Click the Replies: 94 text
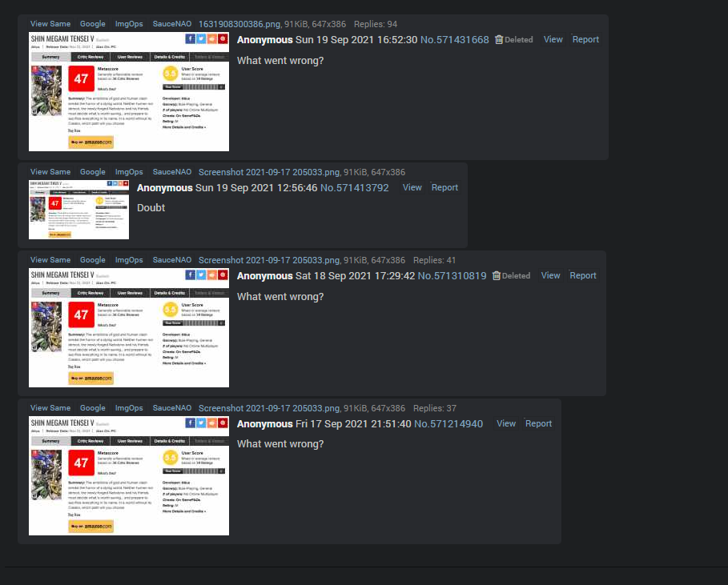This screenshot has width=728, height=585. [x=375, y=24]
